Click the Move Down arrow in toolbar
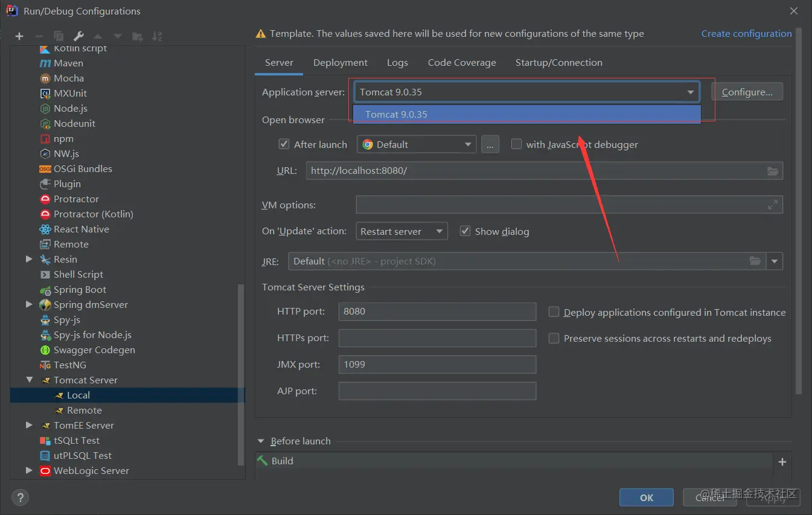The width and height of the screenshot is (812, 515). click(118, 36)
